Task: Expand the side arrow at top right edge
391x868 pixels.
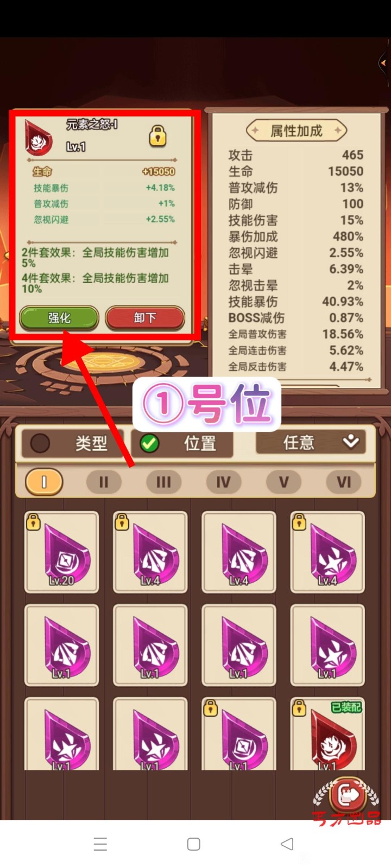Action: click(x=384, y=62)
